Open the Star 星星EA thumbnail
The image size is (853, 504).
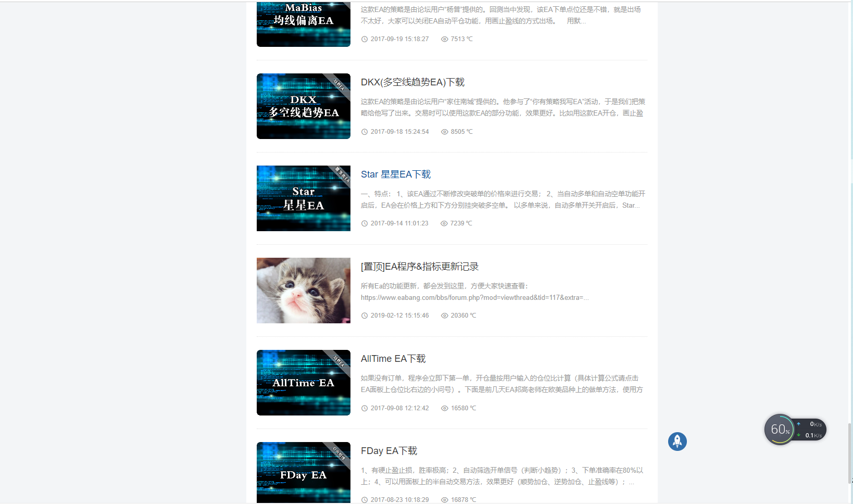coord(304,198)
